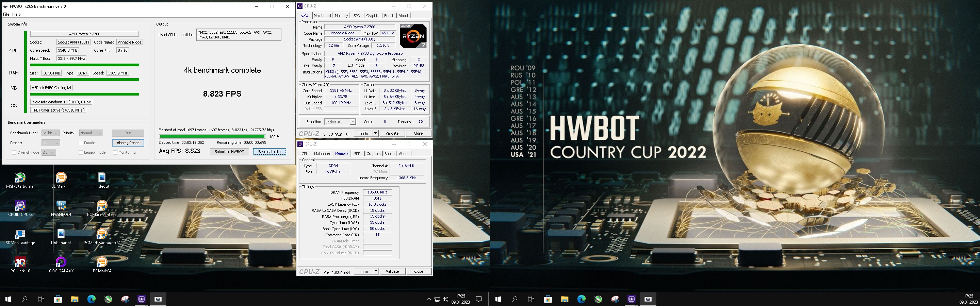Select the CPUID CPU-Z desktop icon

[20, 208]
